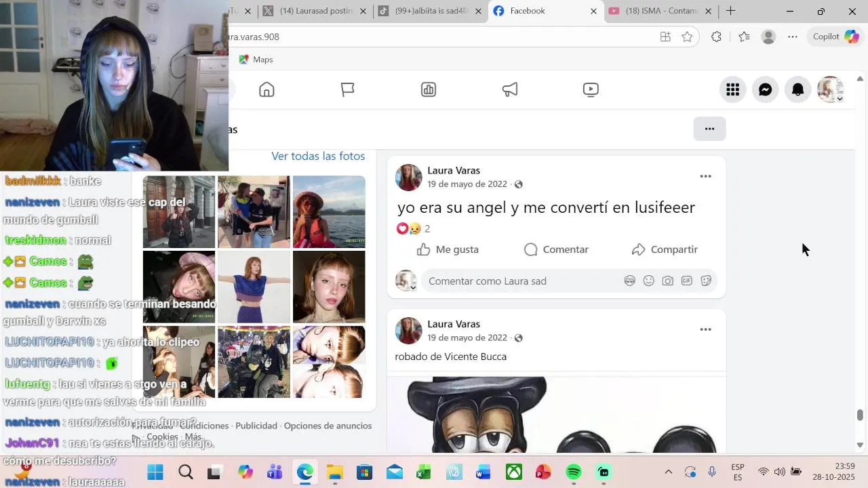Click the vertical scrollbar thumb
Viewport: 868px width, 488px height.
point(860,415)
